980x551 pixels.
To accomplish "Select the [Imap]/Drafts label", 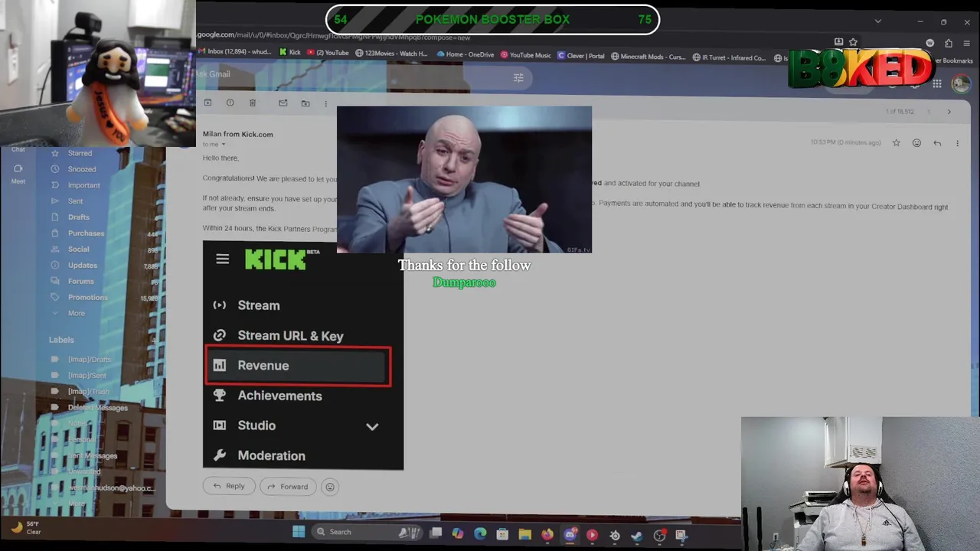I will click(x=89, y=360).
